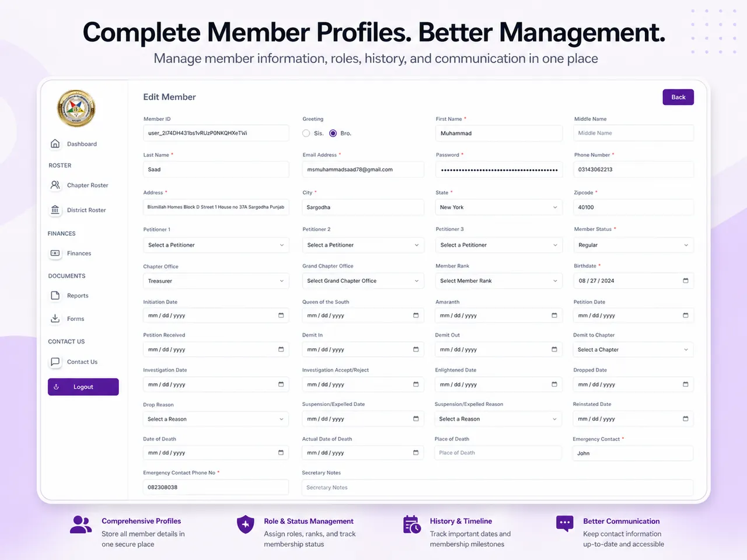Screen dimensions: 747x560
Task: Open calendar picker for Investigation Accept/Reject
Action: click(416, 384)
